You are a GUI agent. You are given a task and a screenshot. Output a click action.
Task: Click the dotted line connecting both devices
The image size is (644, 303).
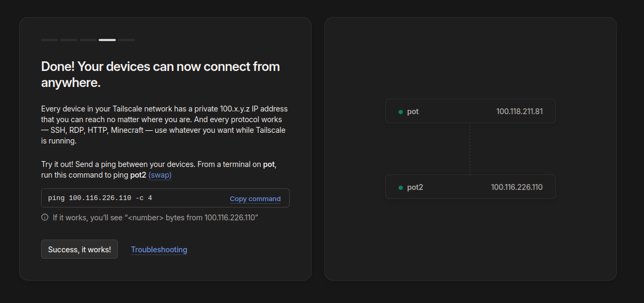tap(470, 149)
